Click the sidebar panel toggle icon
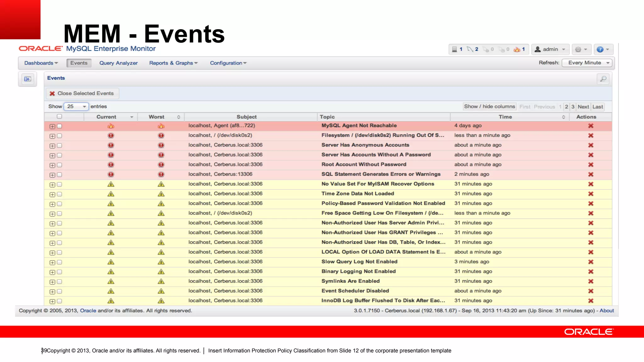The height and width of the screenshot is (362, 644). pos(28,79)
